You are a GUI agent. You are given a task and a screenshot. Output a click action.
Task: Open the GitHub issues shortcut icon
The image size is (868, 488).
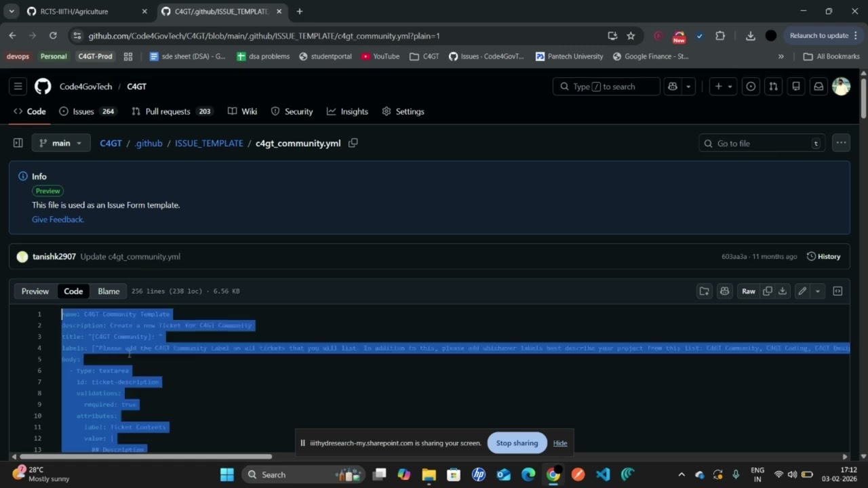pos(751,86)
